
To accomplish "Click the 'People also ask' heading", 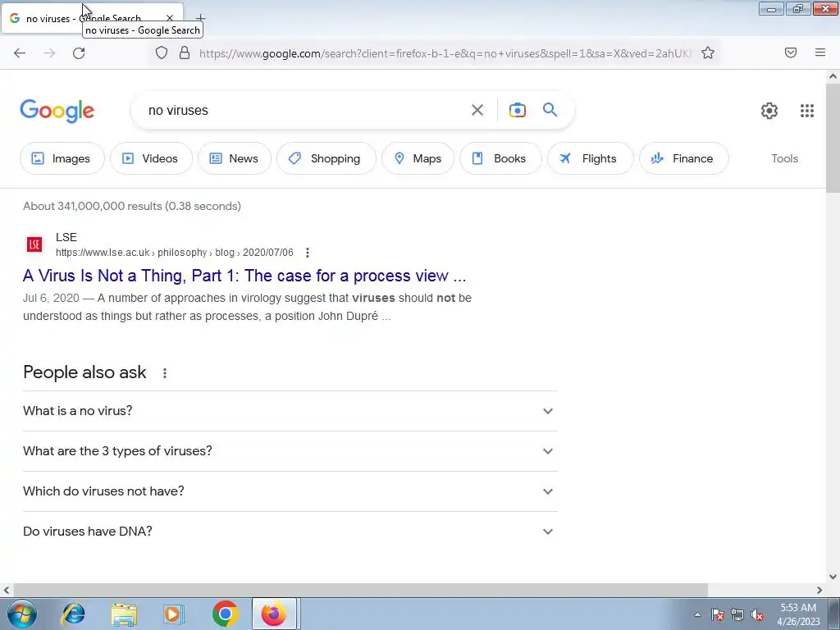I will 84,372.
